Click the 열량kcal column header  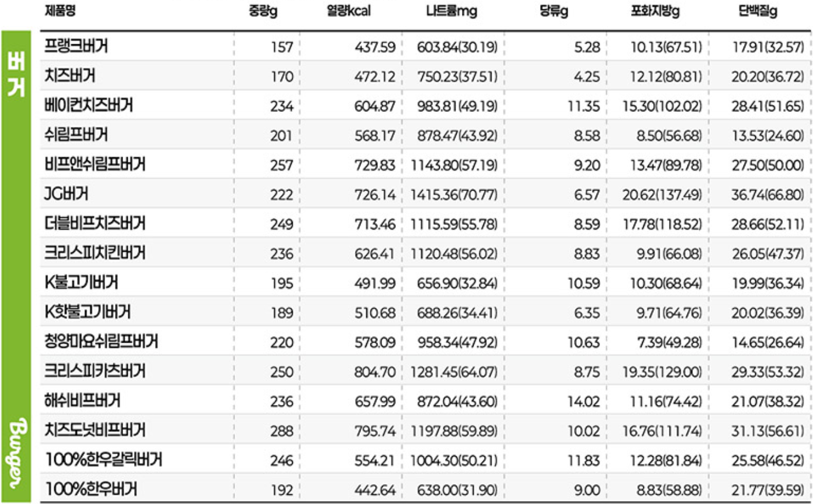tap(349, 12)
